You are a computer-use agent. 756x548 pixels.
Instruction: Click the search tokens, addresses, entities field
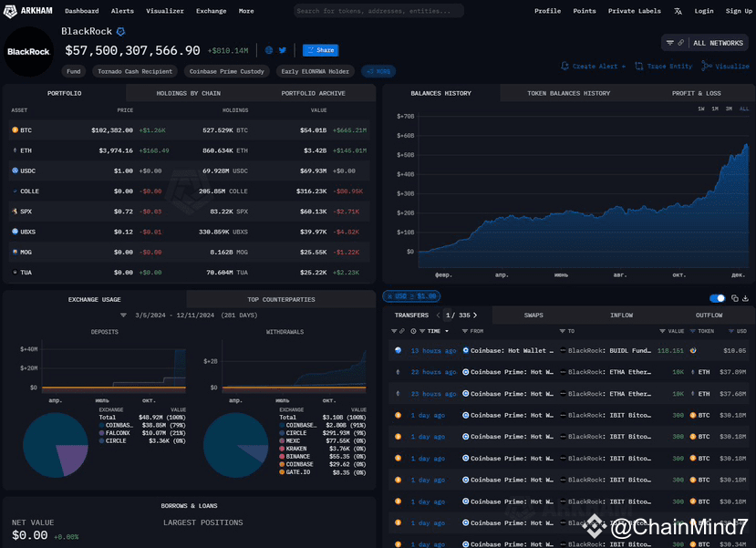point(378,11)
